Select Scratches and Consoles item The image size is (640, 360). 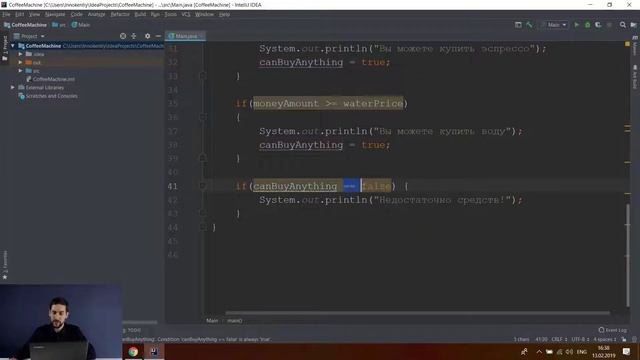pos(48,96)
